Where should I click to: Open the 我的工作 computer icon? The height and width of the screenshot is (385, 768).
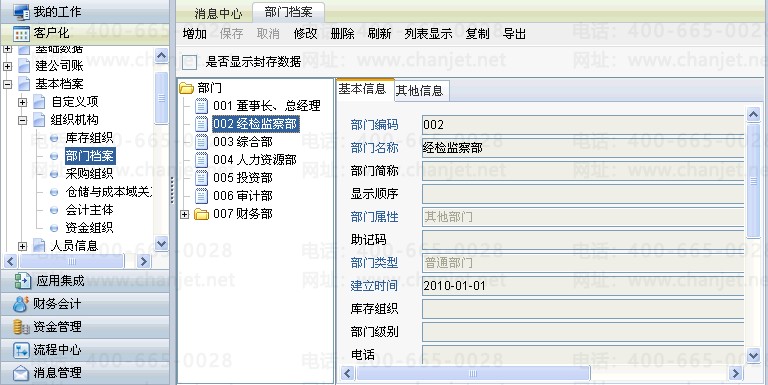pyautogui.click(x=21, y=11)
